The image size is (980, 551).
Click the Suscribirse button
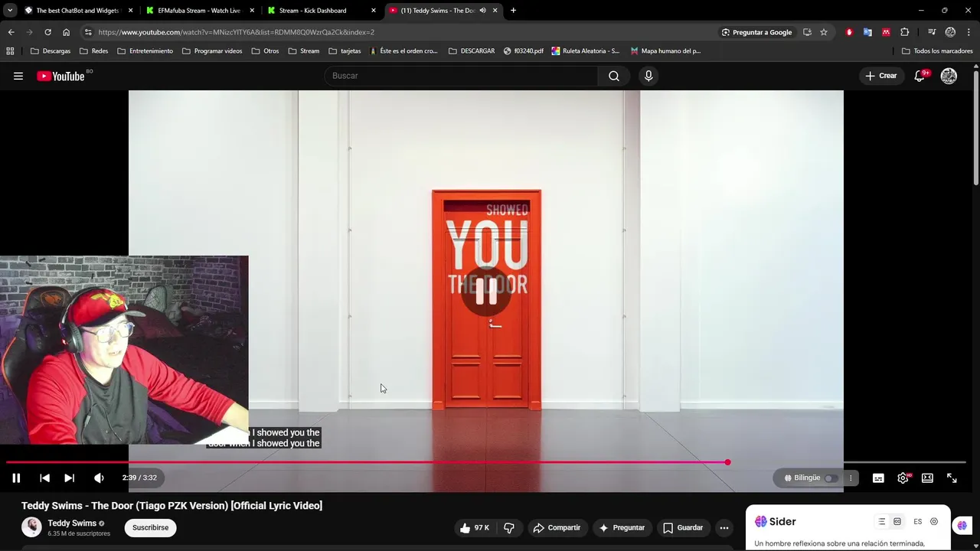click(x=150, y=528)
